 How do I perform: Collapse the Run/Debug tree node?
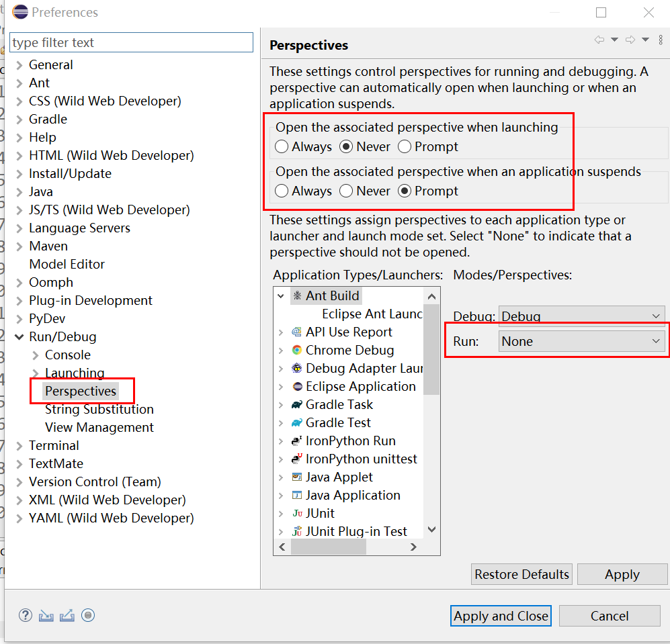click(19, 337)
